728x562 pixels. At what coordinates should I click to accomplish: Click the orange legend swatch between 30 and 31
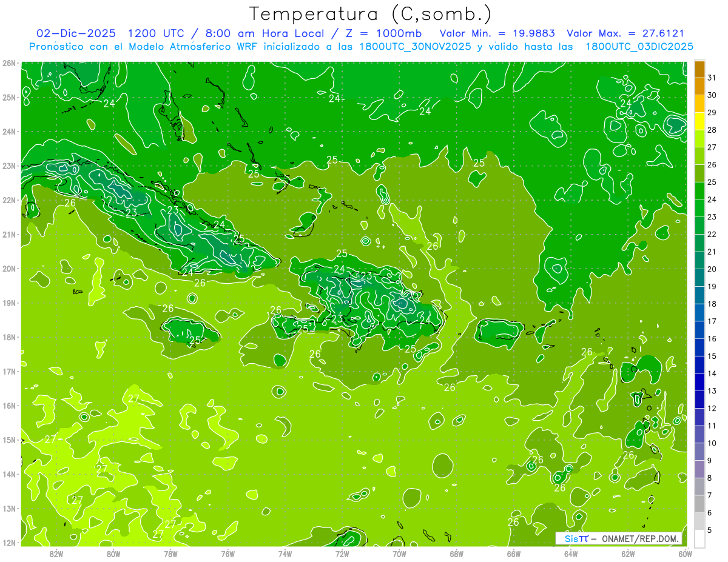pyautogui.click(x=699, y=87)
